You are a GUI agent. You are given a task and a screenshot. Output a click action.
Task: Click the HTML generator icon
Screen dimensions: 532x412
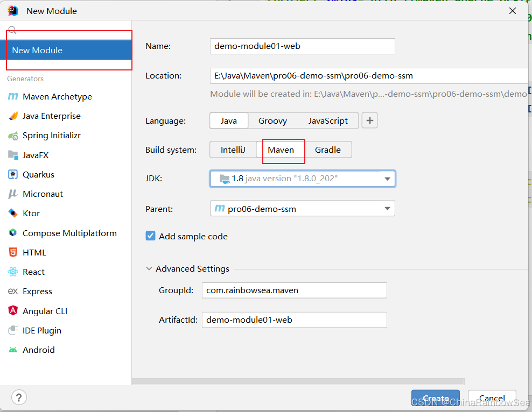tap(13, 252)
